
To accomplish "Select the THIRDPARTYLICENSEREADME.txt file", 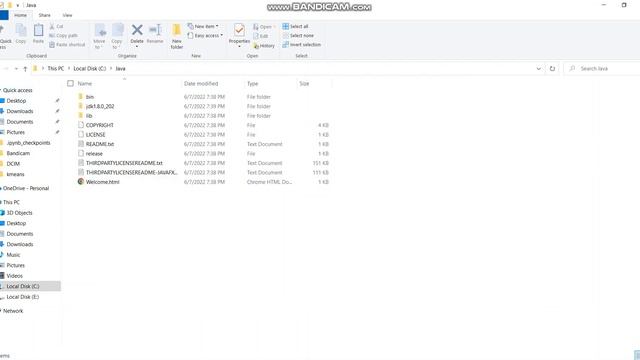I will click(124, 163).
